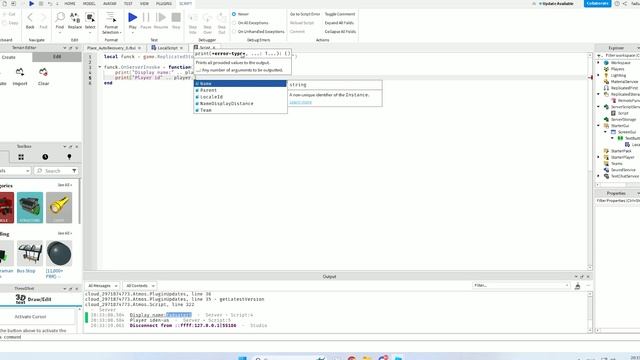The width and height of the screenshot is (640, 360).
Task: Click the yellow flashlight Toolbox thumbnail
Action: (59, 208)
